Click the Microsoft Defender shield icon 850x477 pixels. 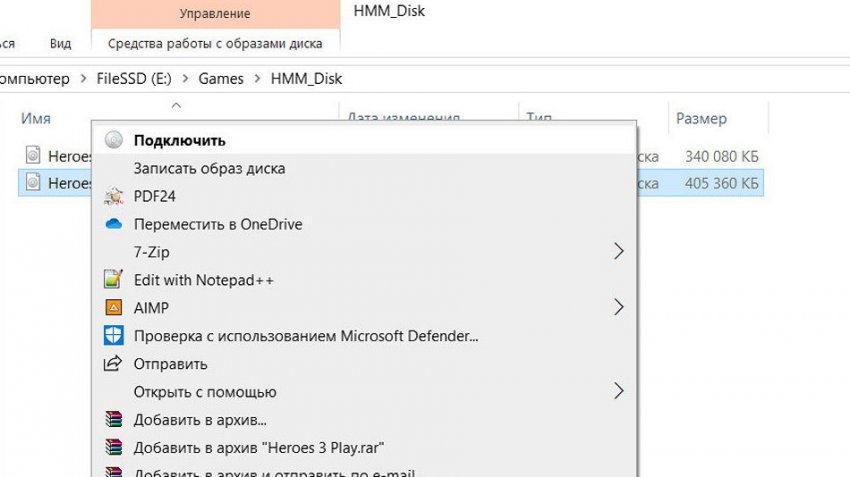[x=114, y=335]
